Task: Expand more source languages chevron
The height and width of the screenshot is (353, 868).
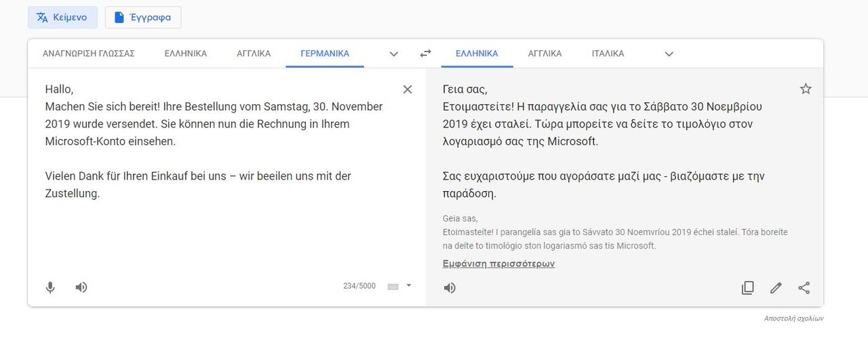Action: tap(394, 54)
